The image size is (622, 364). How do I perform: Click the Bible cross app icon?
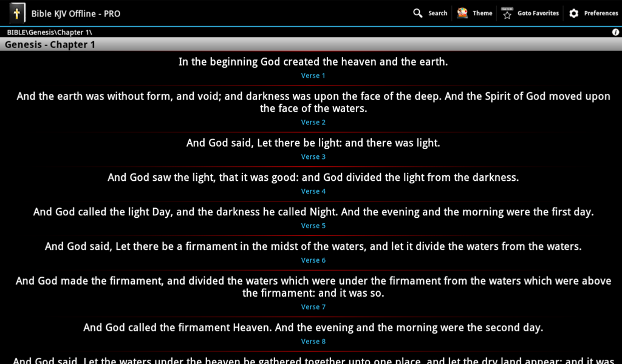point(17,13)
